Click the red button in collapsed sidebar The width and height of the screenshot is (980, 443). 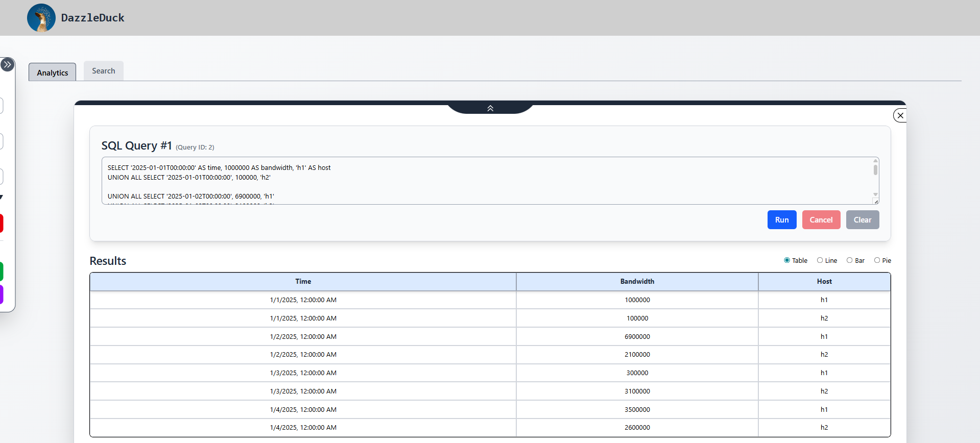(2, 224)
